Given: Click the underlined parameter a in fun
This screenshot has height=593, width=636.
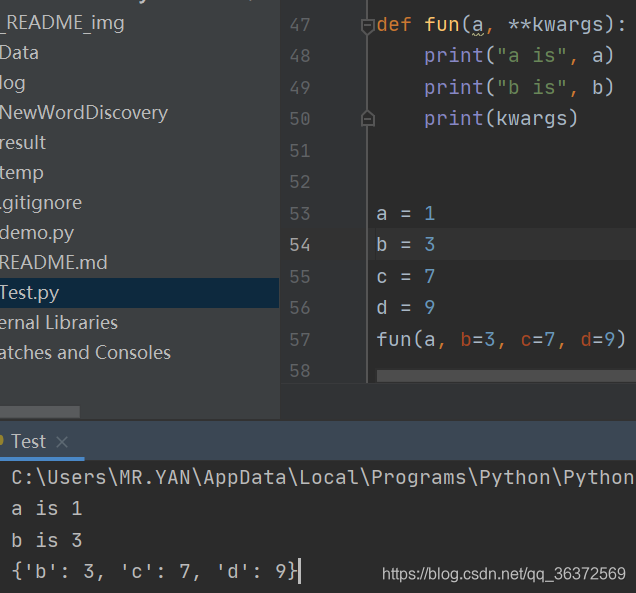Looking at the screenshot, I should 478,26.
